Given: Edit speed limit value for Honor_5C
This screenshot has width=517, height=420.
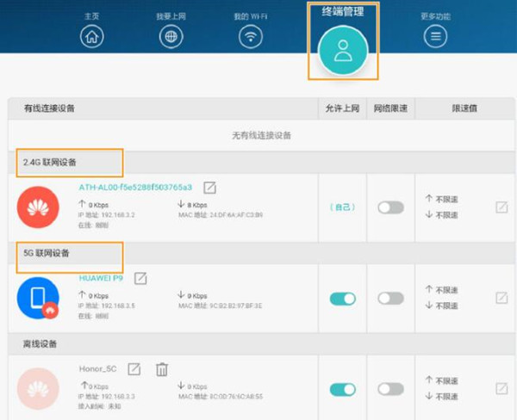Looking at the screenshot, I should click(x=501, y=389).
